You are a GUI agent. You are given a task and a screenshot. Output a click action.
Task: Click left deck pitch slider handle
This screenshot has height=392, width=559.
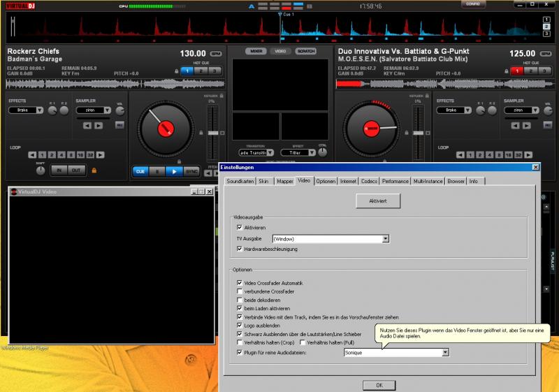213,133
